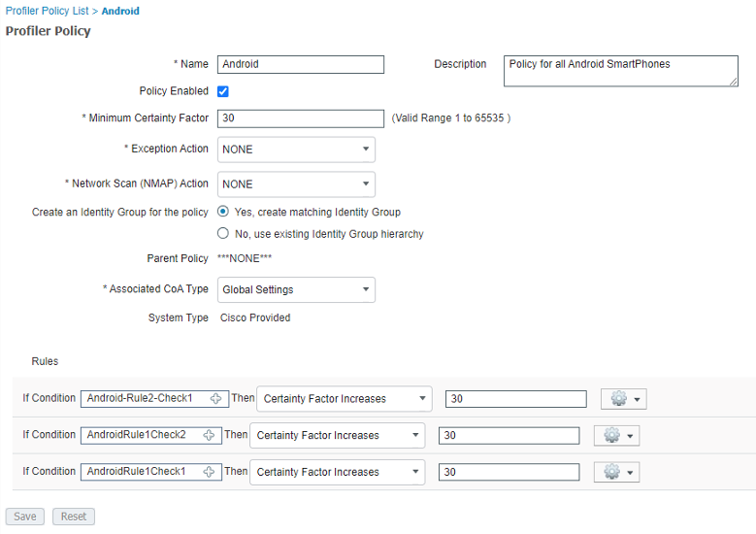756x534 pixels.
Task: Select 'Yes, create matching Identity Group'
Action: (x=224, y=212)
